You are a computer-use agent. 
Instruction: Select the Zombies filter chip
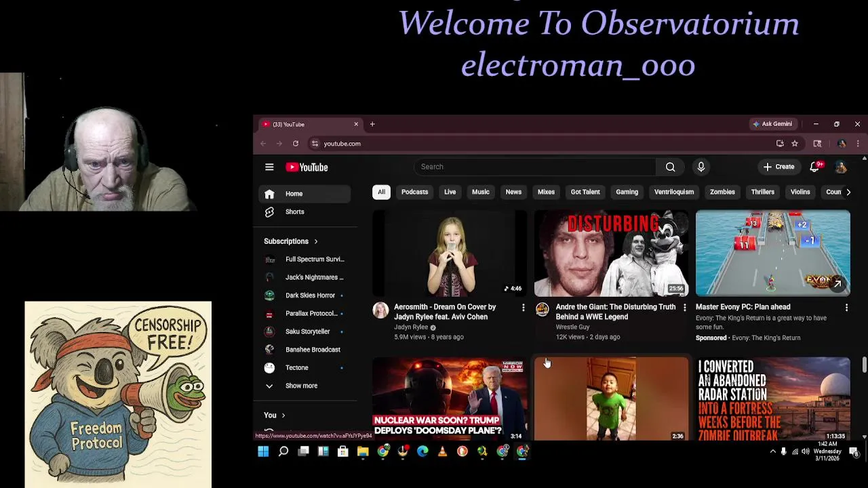(722, 192)
